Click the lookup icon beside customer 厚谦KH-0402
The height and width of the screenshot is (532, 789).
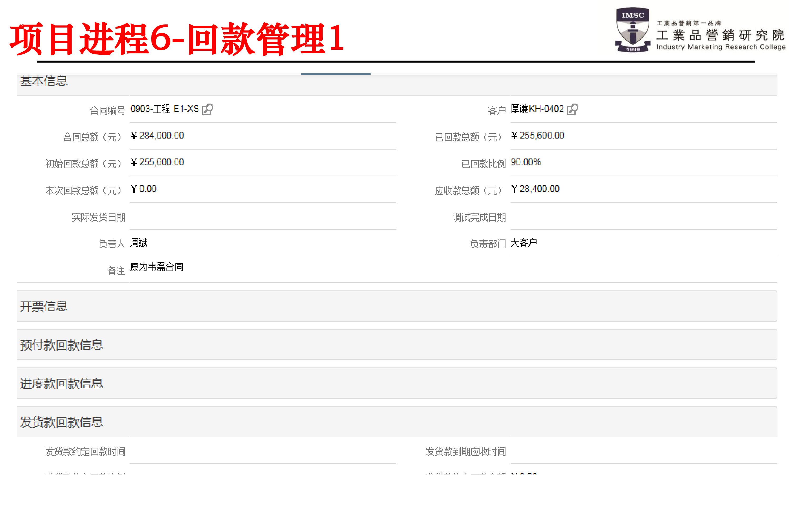573,109
